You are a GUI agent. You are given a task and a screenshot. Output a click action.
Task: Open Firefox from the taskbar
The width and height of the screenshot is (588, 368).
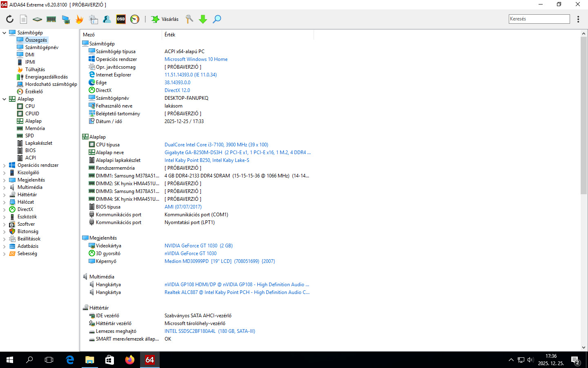coord(129,360)
